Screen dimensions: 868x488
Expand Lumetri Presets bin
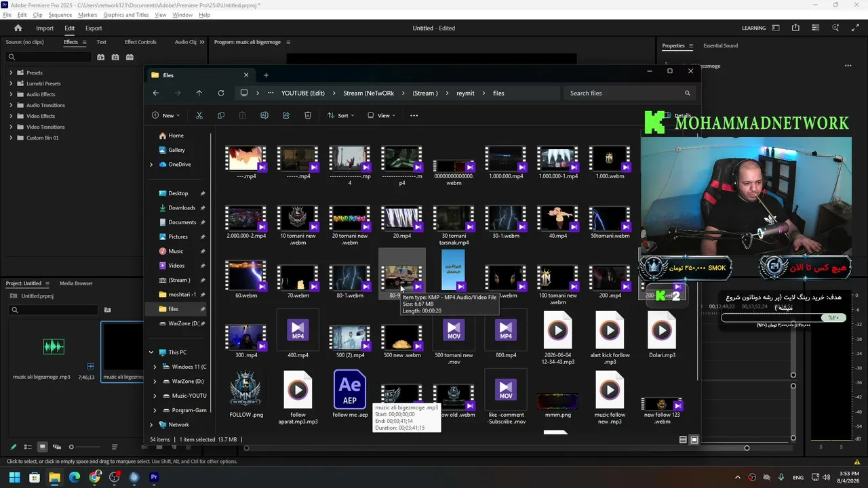click(11, 83)
